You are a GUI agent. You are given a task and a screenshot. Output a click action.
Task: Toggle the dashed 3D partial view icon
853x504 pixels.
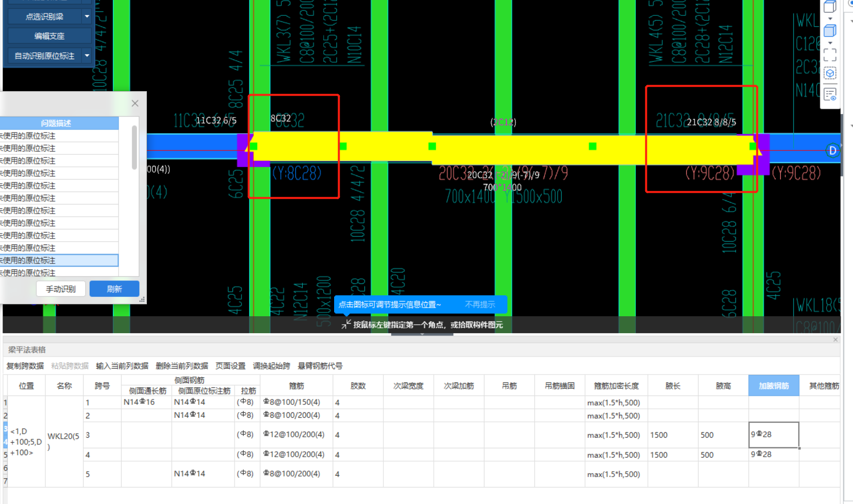(830, 74)
